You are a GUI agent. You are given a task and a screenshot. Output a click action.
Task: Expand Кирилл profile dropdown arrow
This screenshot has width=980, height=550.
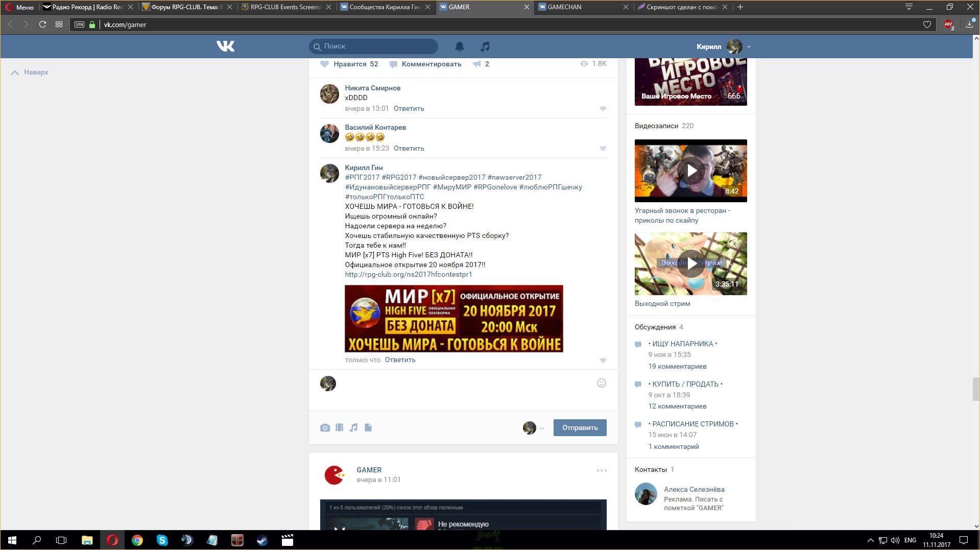[749, 46]
